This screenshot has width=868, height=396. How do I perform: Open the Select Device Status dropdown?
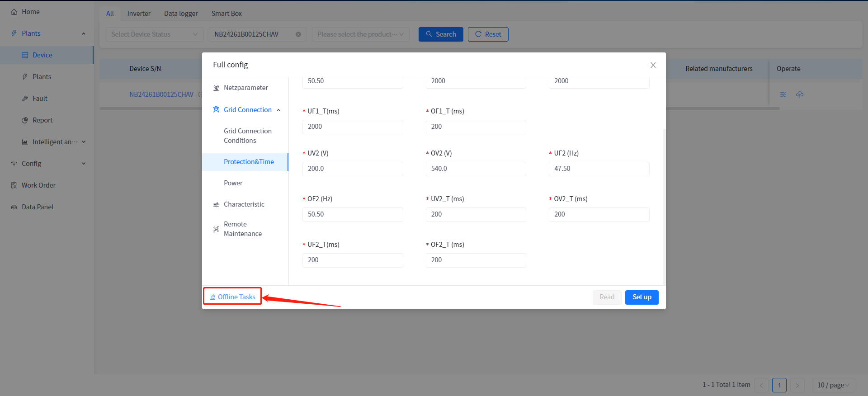click(154, 34)
